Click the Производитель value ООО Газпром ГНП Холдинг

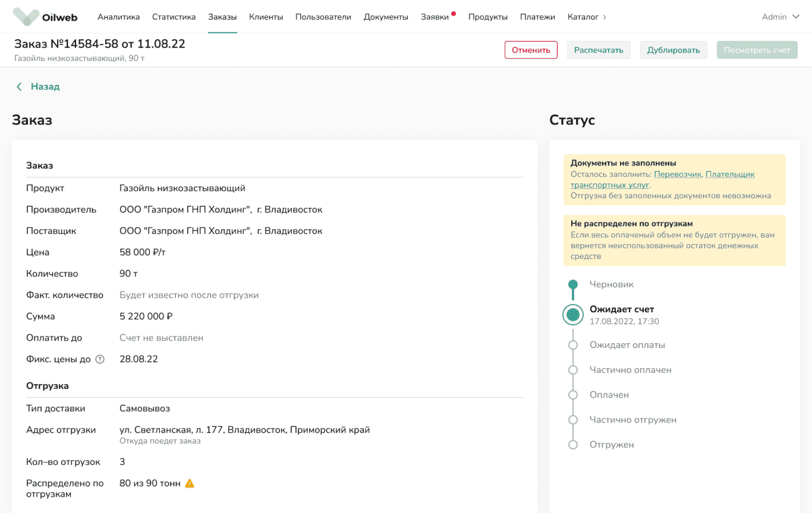tap(221, 210)
